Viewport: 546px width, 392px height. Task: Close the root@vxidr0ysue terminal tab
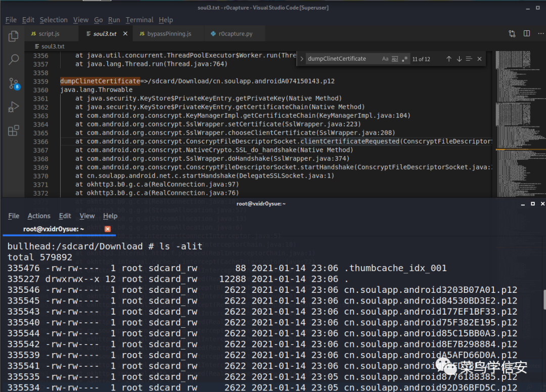click(108, 229)
